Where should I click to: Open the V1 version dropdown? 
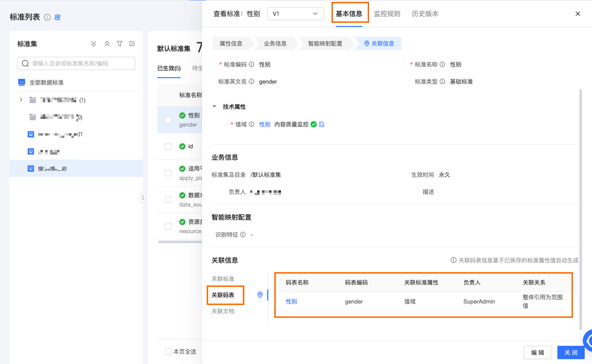[295, 14]
